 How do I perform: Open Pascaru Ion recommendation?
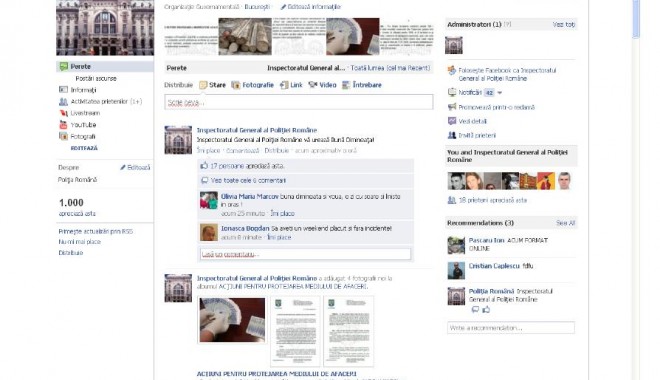coord(486,240)
